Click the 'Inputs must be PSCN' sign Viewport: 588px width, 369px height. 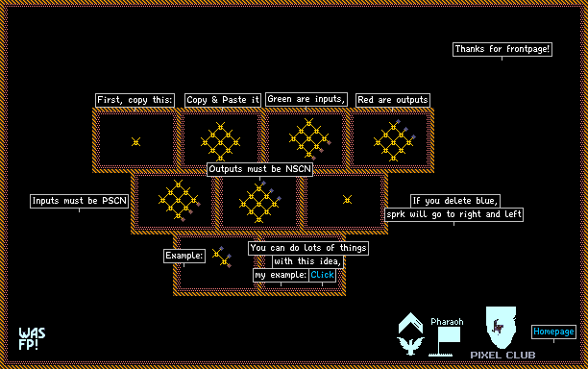[79, 201]
